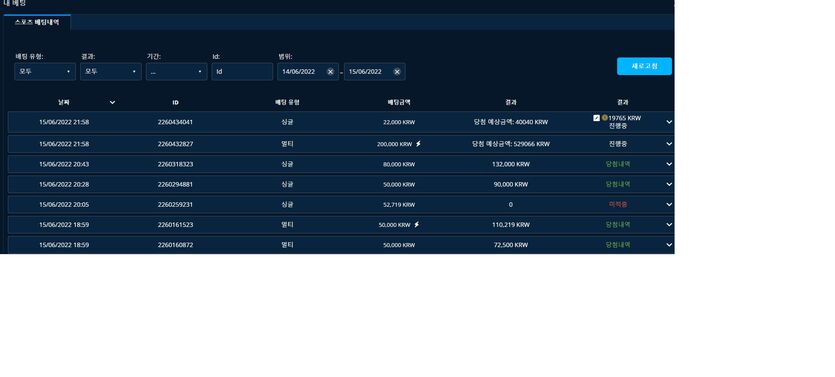This screenshot has height=377, width=835.
Task: Toggle checkbox beside 19765 KRW cashout
Action: (596, 118)
